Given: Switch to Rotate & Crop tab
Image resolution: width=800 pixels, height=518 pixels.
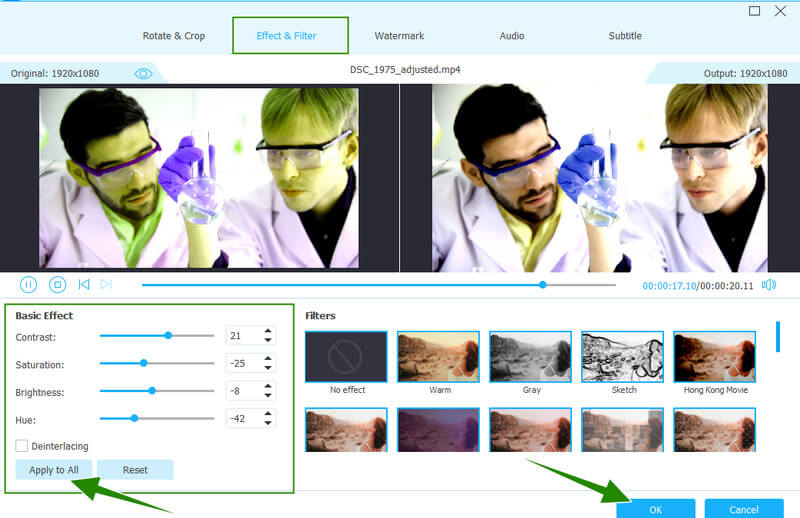Looking at the screenshot, I should (x=174, y=36).
